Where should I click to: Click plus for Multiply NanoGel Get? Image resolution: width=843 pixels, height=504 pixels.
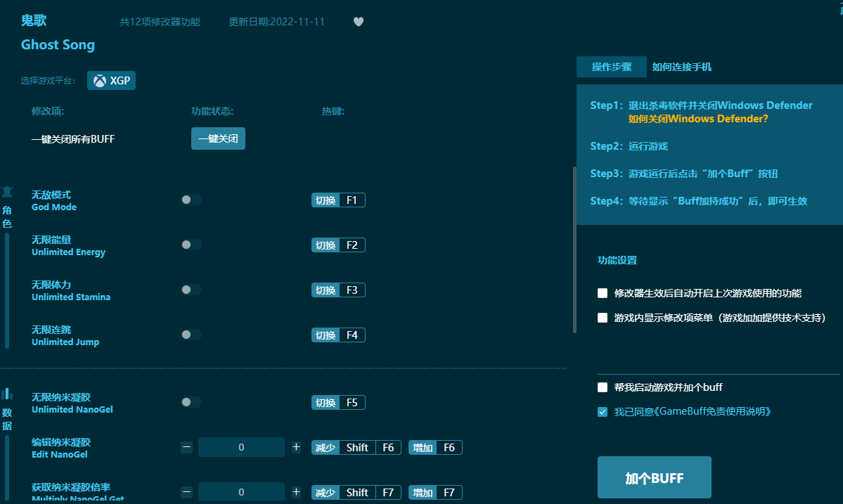(x=296, y=492)
